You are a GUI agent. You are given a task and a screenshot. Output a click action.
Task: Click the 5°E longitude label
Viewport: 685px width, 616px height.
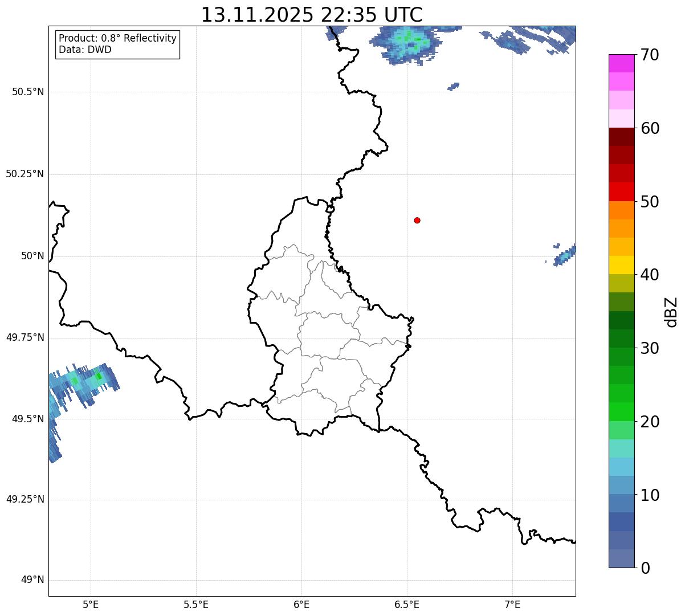pos(91,605)
